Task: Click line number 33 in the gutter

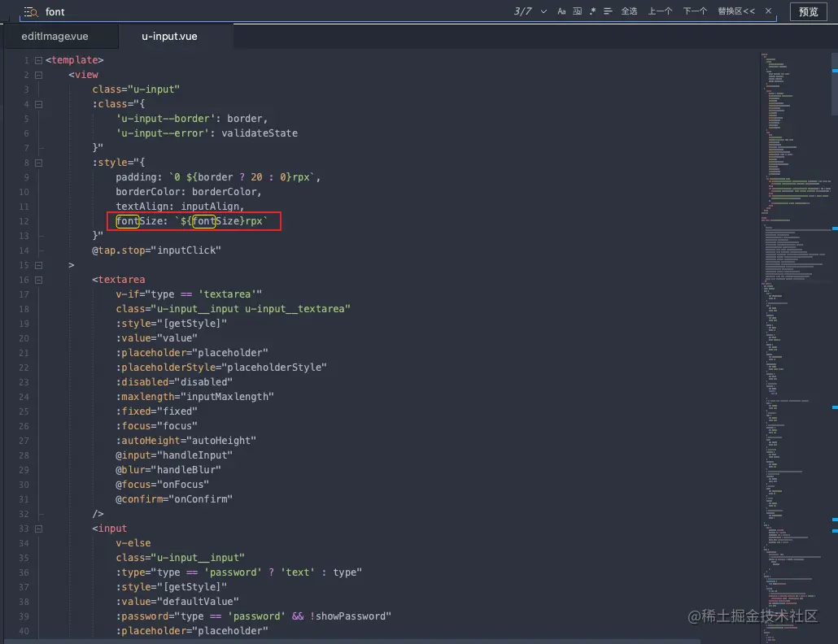Action: click(x=24, y=529)
